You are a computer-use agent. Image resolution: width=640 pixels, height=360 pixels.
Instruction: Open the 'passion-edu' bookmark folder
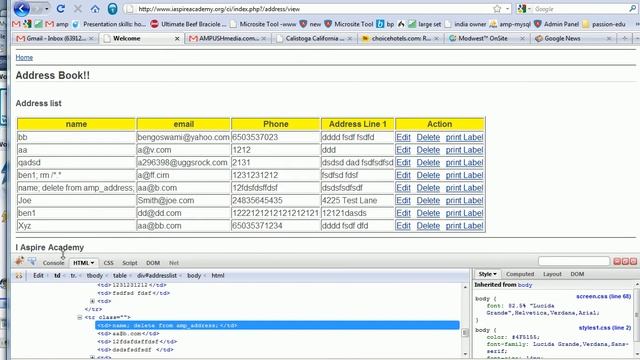point(604,24)
